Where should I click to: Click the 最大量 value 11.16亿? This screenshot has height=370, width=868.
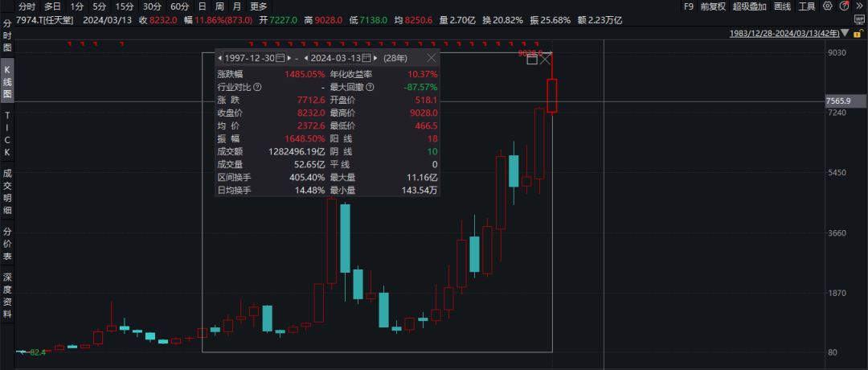[421, 177]
